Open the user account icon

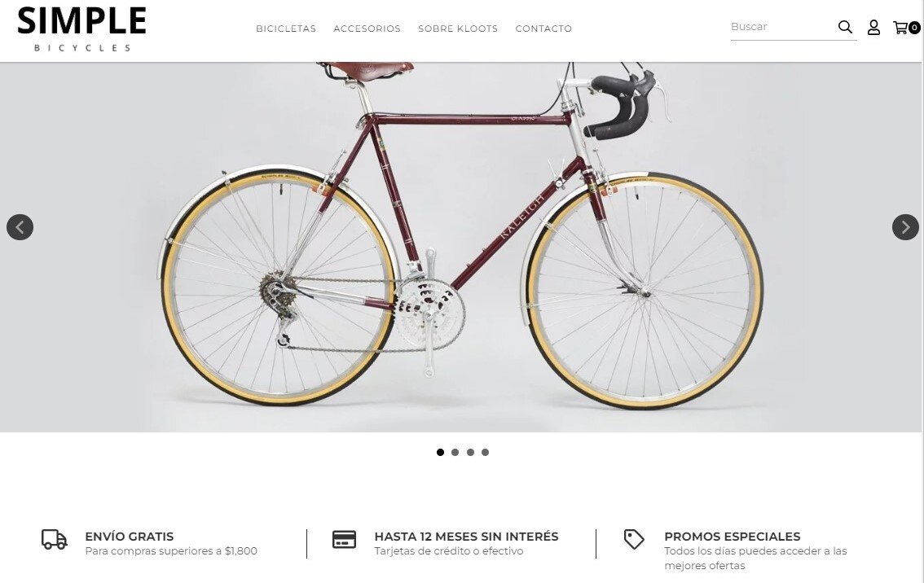(x=873, y=28)
